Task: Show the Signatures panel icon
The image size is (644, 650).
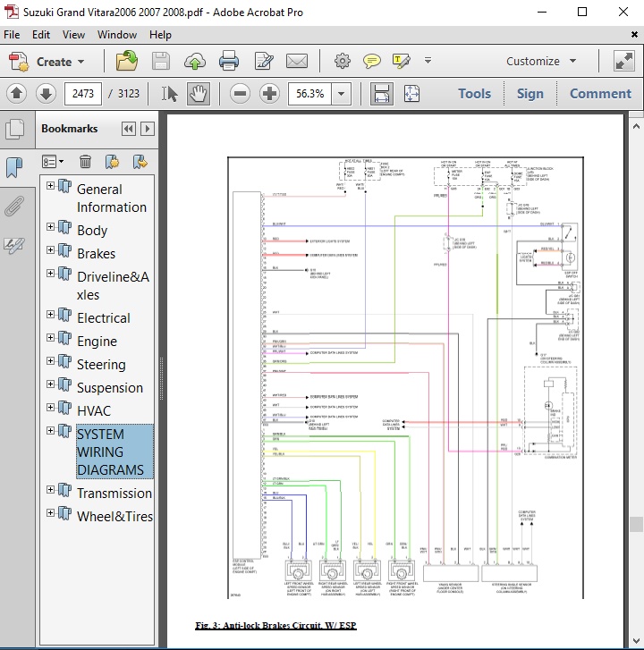Action: (x=14, y=245)
